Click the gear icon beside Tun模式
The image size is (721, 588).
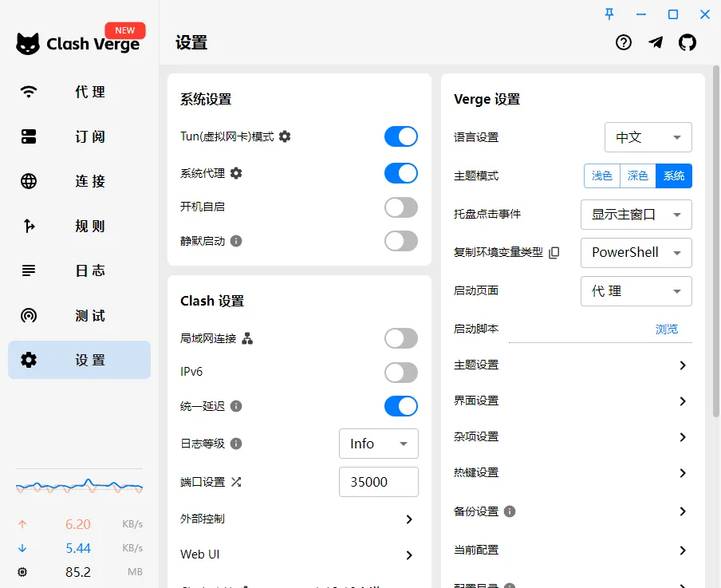[x=285, y=136]
